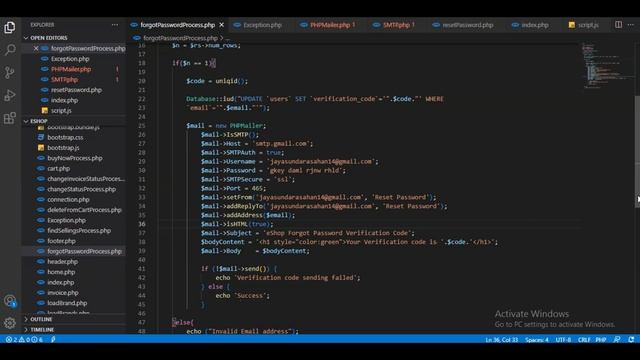The width and height of the screenshot is (640, 360).
Task: Open loadBrand.php in the file tree
Action: (x=67, y=303)
